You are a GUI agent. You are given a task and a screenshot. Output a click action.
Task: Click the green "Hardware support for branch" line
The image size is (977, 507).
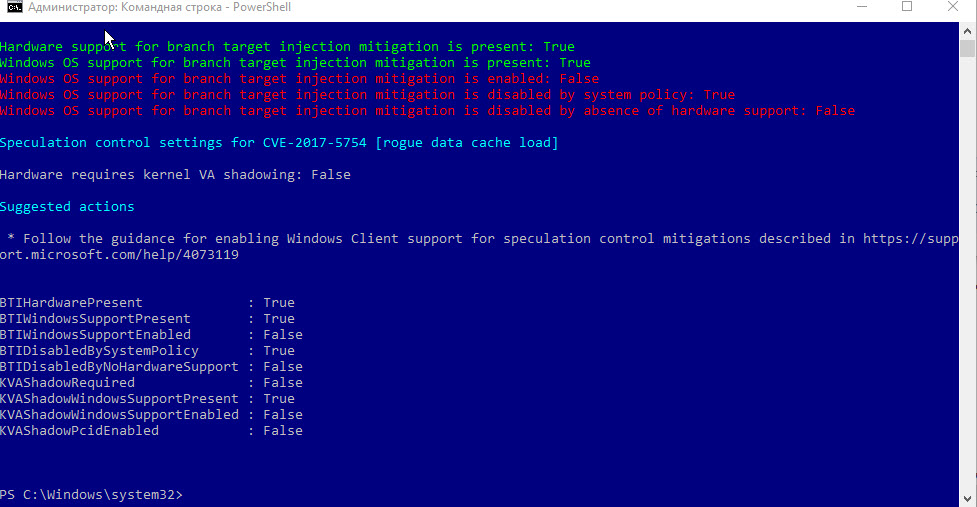pyautogui.click(x=287, y=47)
